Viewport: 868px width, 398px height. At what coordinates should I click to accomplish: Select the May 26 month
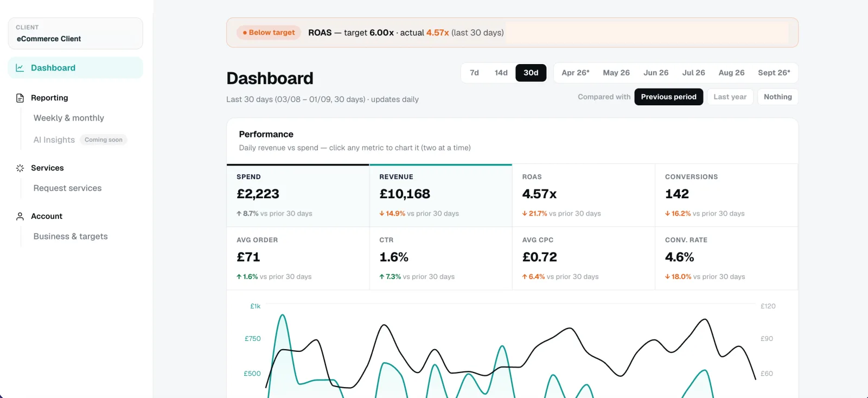tap(616, 73)
